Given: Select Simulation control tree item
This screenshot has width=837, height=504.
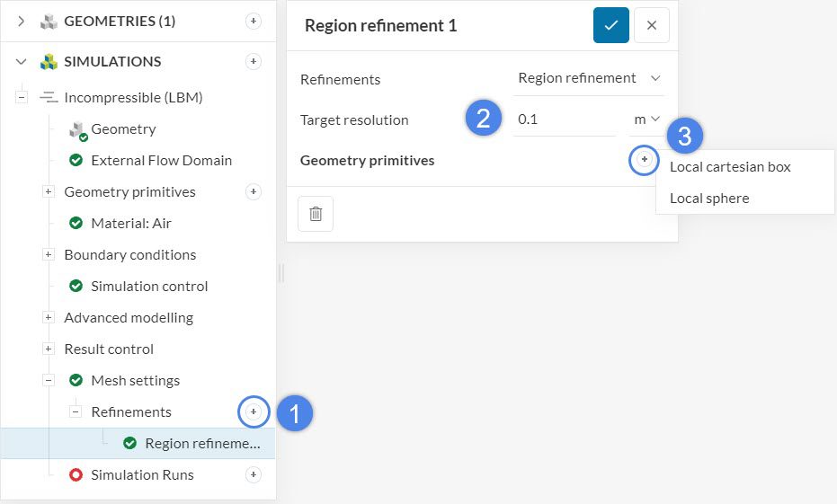Looking at the screenshot, I should pyautogui.click(x=149, y=286).
